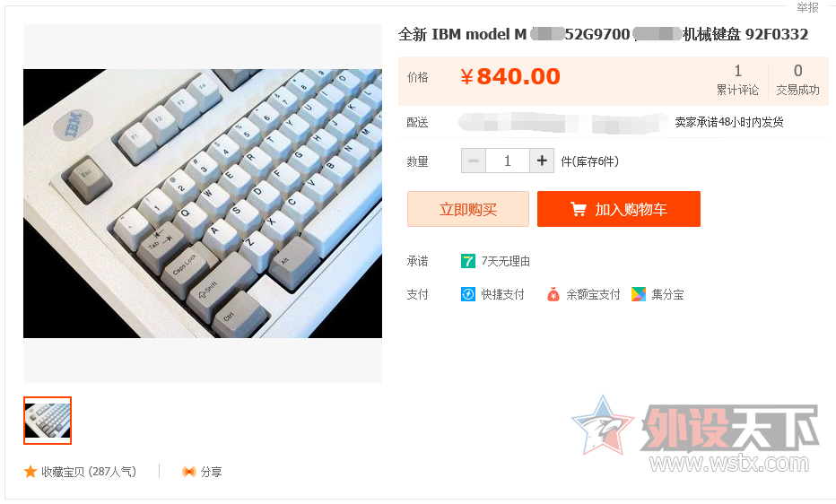Image resolution: width=836 pixels, height=504 pixels.
Task: Click the 举报 report link
Action: pos(807,7)
